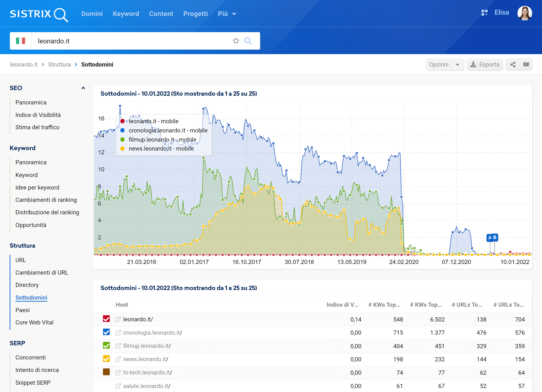Sort table by Indice di V... column
Image resolution: width=542 pixels, height=392 pixels.
343,305
